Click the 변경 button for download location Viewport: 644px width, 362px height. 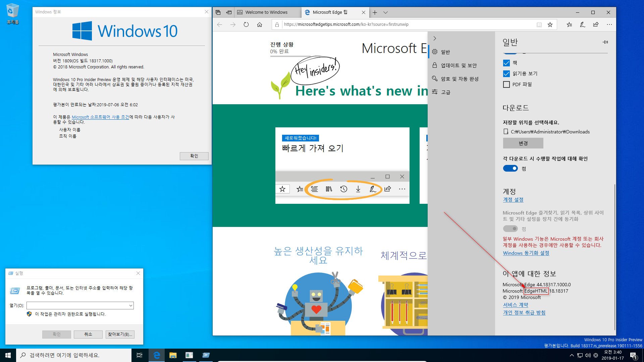[x=523, y=143]
